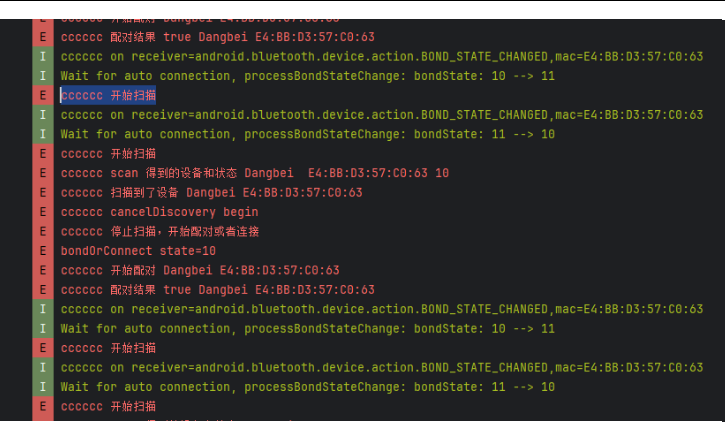
Task: Click the error badge beside '扫描到了设备'
Action: coord(43,193)
